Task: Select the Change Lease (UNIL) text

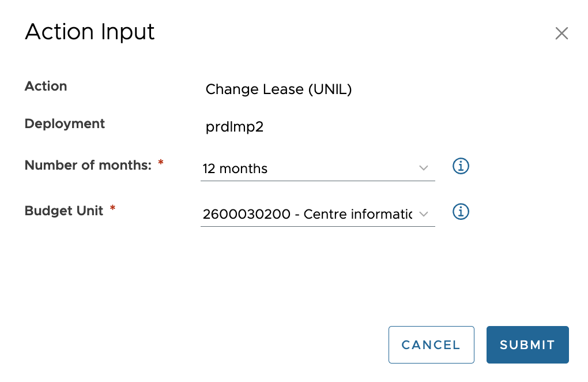Action: (x=278, y=89)
